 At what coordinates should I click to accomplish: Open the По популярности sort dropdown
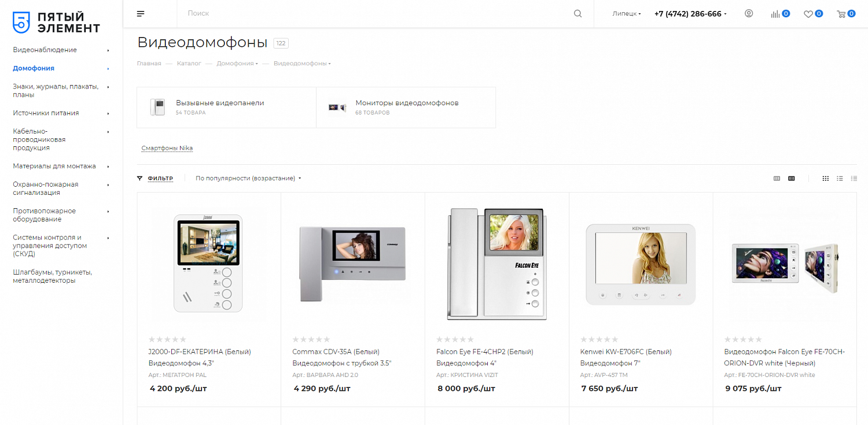248,178
